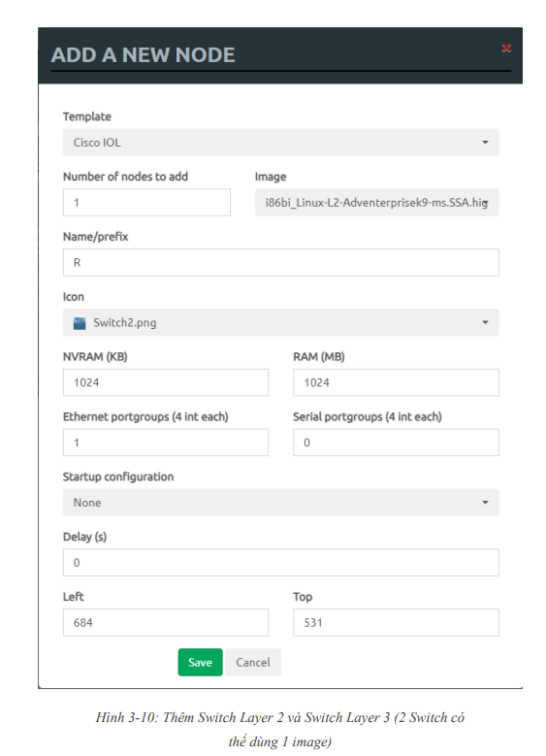546x756 pixels.
Task: Focus the Delay (s) input field
Action: pyautogui.click(x=280, y=562)
